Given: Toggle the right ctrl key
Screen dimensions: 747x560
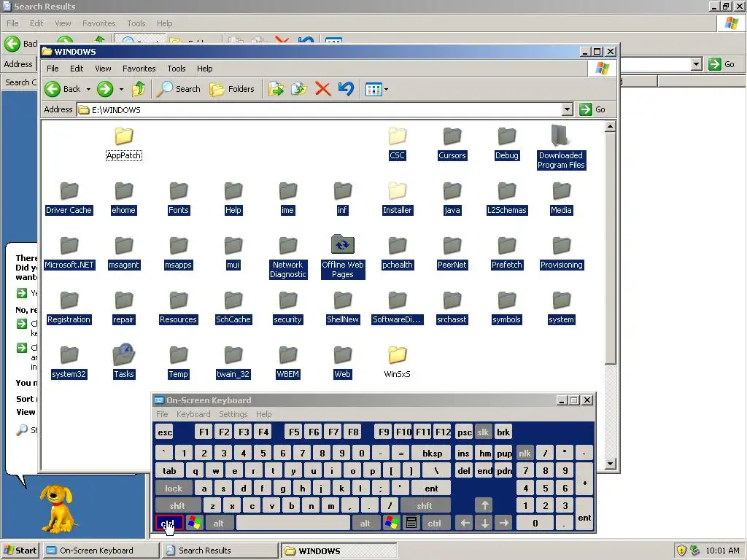Looking at the screenshot, I should pos(435,524).
